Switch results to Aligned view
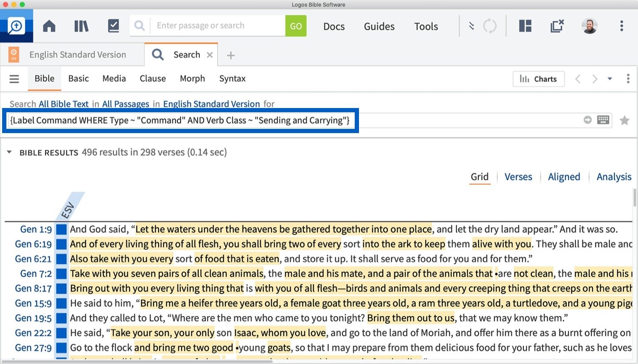This screenshot has width=638, height=364. click(x=564, y=177)
